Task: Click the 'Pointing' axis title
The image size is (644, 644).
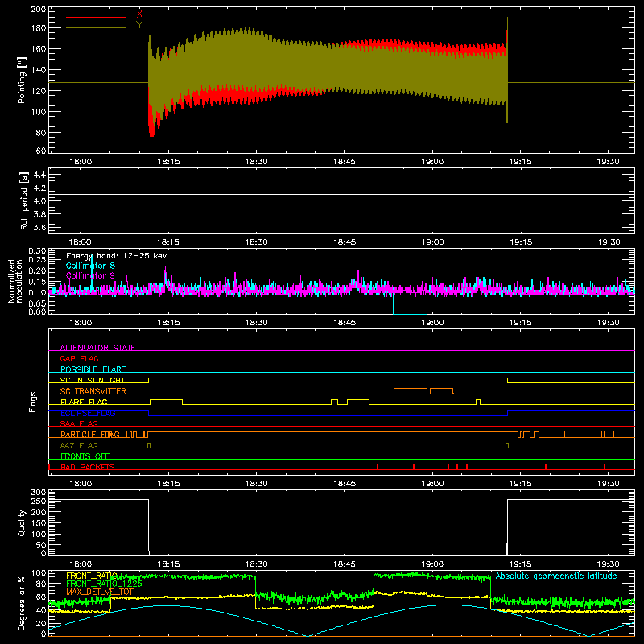Action: (x=22, y=80)
